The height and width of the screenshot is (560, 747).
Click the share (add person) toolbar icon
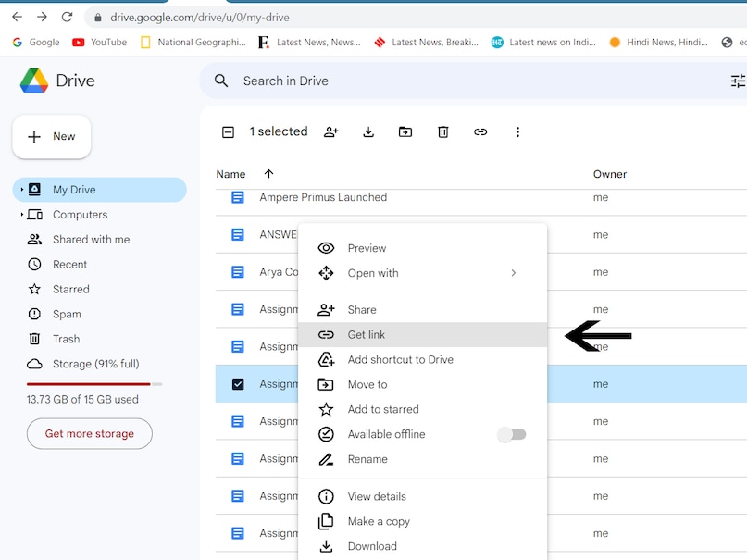click(330, 132)
